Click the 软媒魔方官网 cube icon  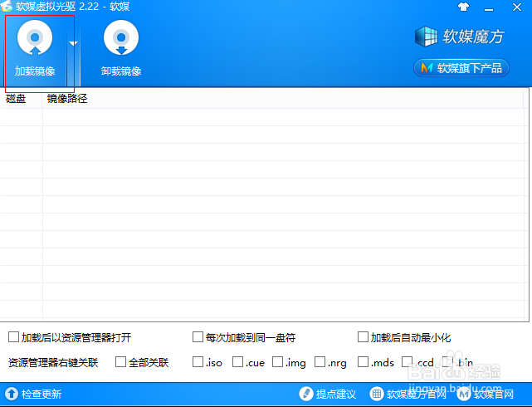point(376,394)
